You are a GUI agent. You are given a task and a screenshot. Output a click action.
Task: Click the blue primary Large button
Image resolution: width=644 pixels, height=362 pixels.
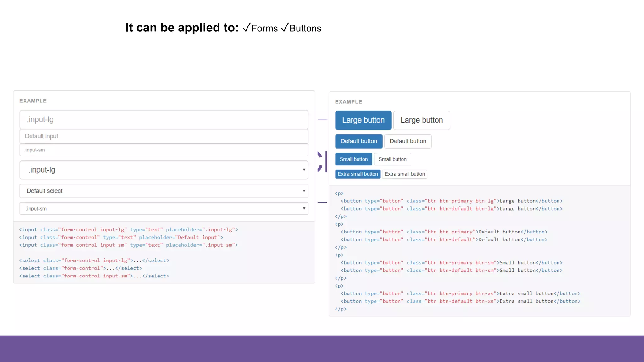point(363,120)
